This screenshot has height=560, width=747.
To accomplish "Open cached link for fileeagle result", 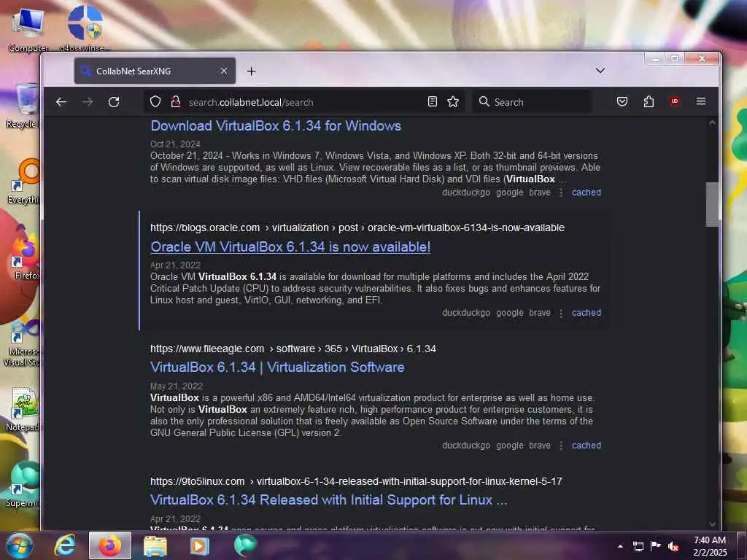I will coord(586,446).
